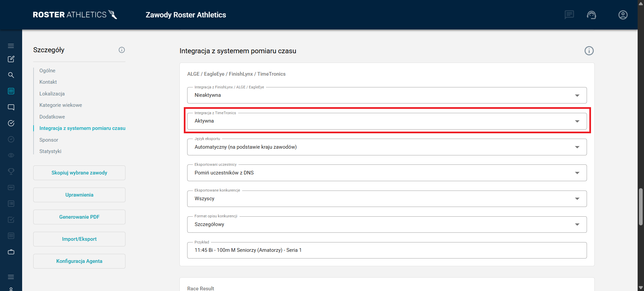The height and width of the screenshot is (291, 644).
Task: Click the Zawody Roster Athletics title
Action: (186, 15)
